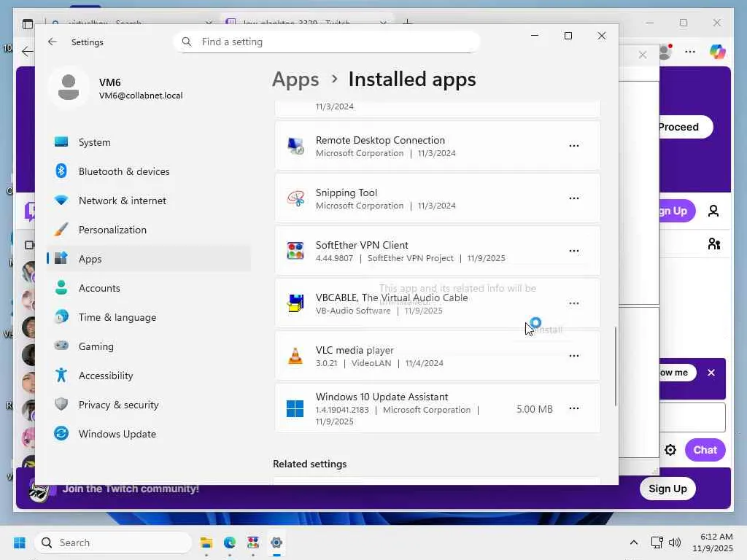Open File Explorer from taskbar
Screen dimensions: 747x560
pos(206,542)
